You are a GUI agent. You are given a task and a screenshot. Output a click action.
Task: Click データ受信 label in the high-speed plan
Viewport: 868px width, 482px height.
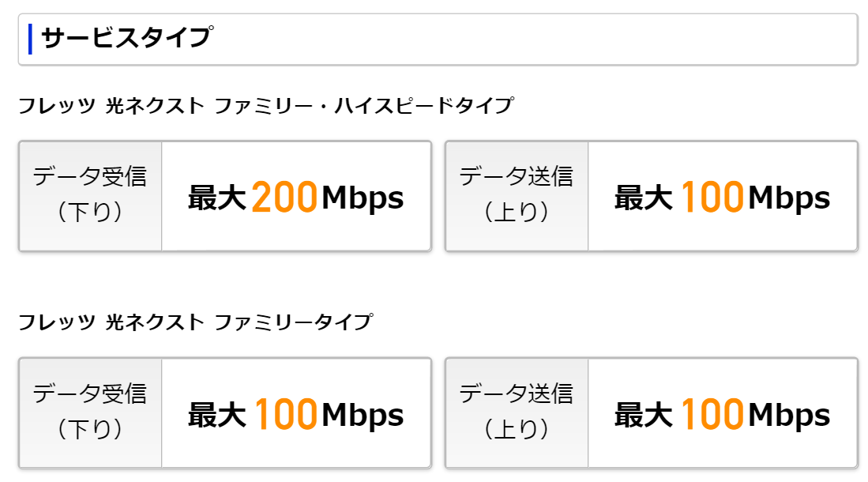click(90, 176)
